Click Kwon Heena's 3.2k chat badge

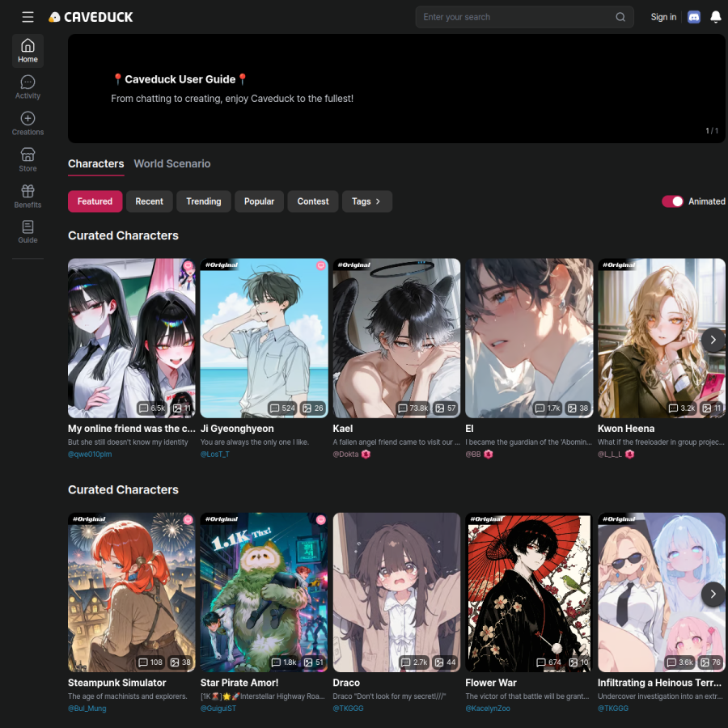(682, 408)
